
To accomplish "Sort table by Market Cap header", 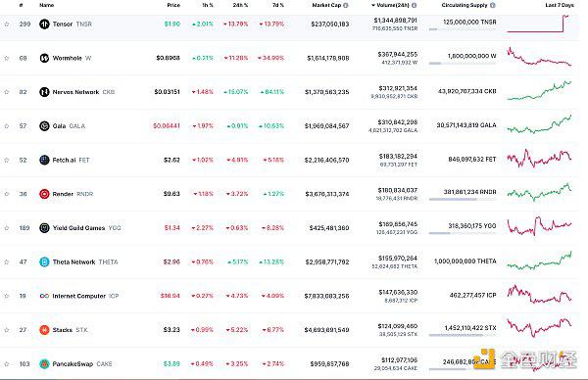I will [x=326, y=5].
